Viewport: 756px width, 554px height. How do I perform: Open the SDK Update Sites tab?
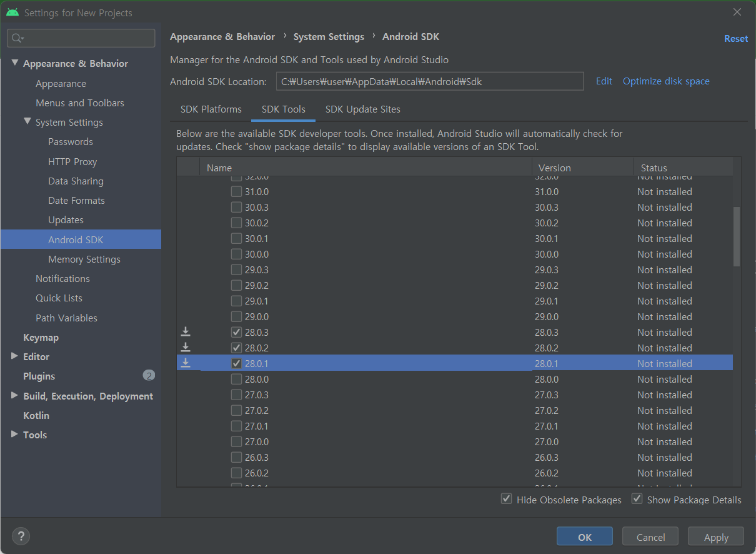click(363, 109)
